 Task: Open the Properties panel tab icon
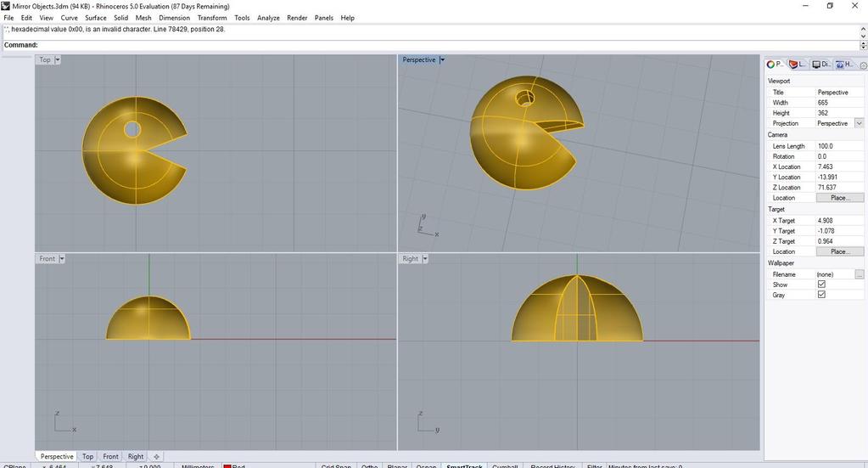pos(770,65)
